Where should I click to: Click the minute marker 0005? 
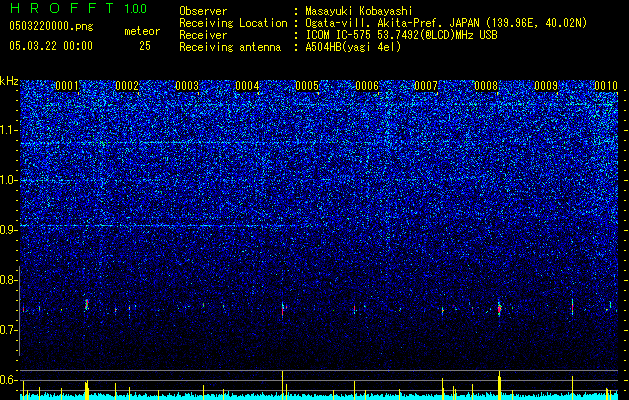click(x=307, y=86)
